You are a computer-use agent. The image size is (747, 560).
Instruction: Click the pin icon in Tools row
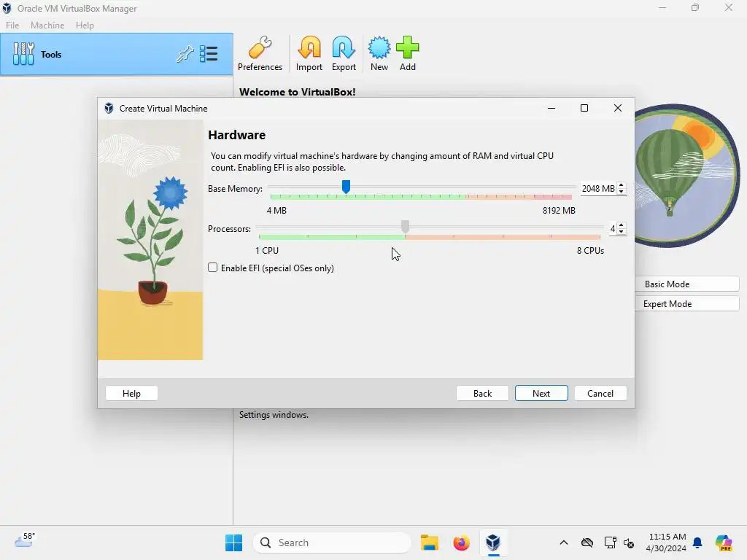[x=185, y=54]
